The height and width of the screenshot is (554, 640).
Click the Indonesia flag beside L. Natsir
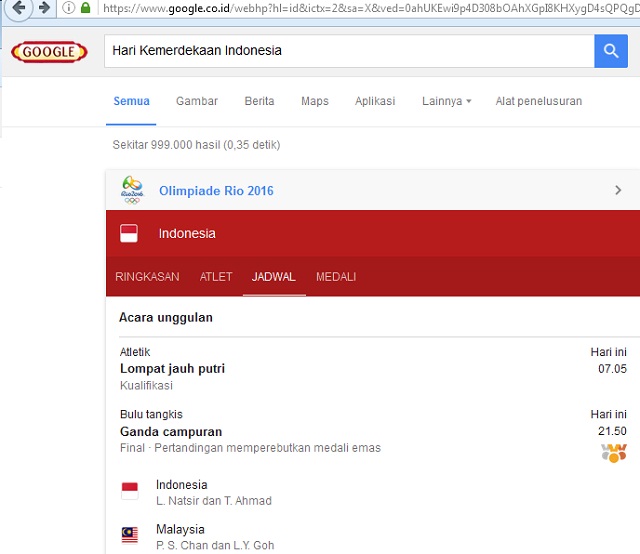tap(130, 491)
